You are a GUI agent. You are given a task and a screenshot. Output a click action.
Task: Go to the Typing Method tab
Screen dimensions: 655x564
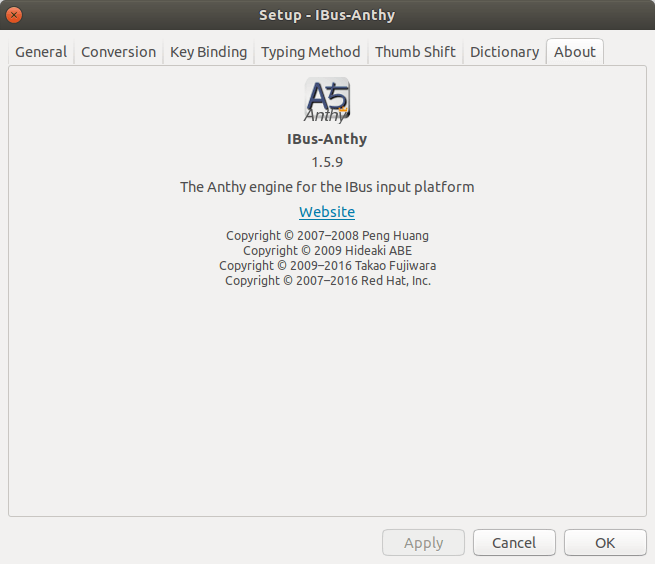[x=310, y=52]
